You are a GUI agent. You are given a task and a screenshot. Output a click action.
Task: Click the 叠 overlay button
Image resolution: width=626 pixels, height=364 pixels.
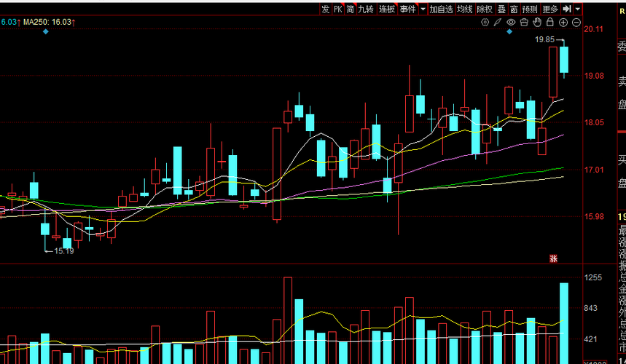(501, 9)
